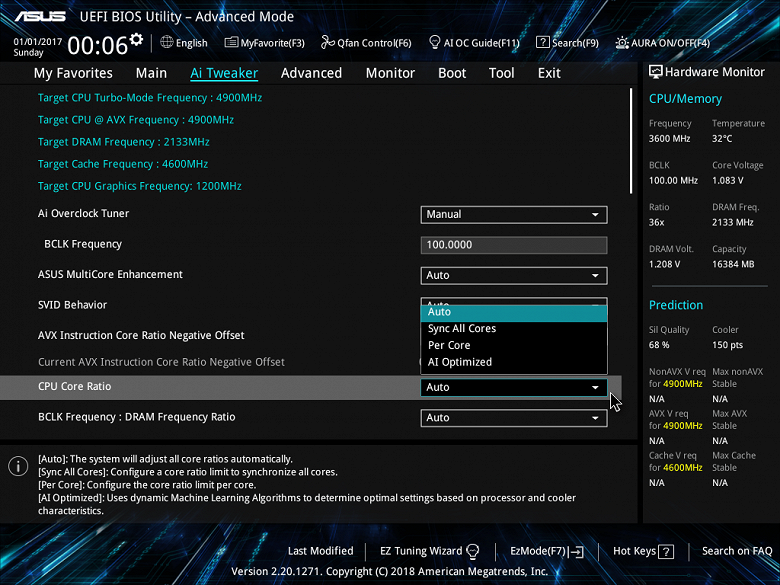
Task: Open Search(F9)
Action: point(568,43)
